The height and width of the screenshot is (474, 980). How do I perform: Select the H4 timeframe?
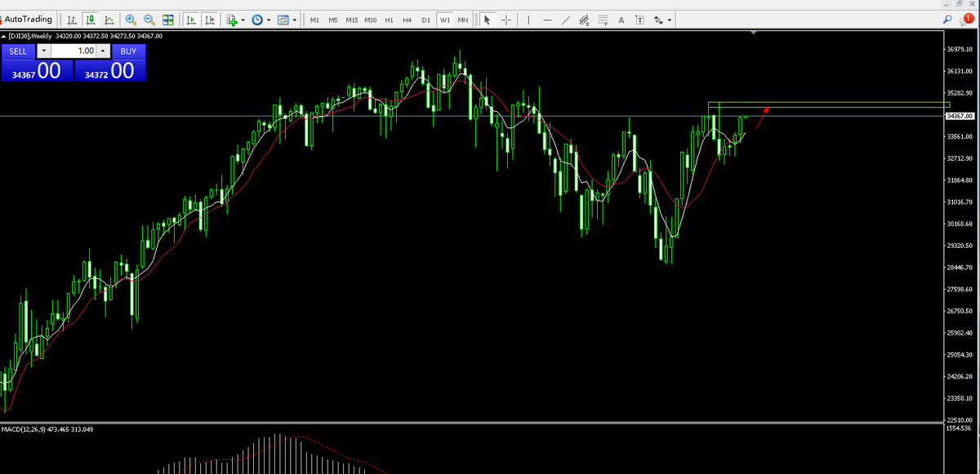[408, 20]
